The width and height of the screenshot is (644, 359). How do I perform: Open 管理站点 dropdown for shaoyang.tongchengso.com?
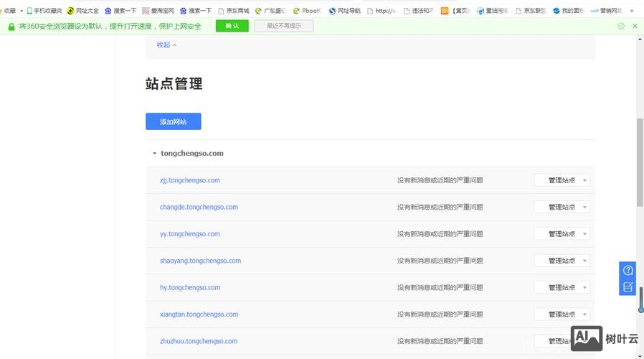[x=562, y=261]
